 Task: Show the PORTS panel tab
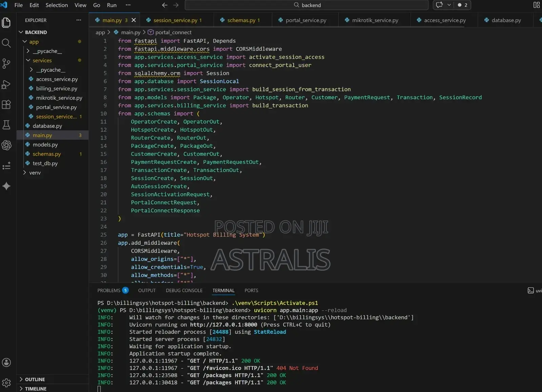(x=251, y=290)
